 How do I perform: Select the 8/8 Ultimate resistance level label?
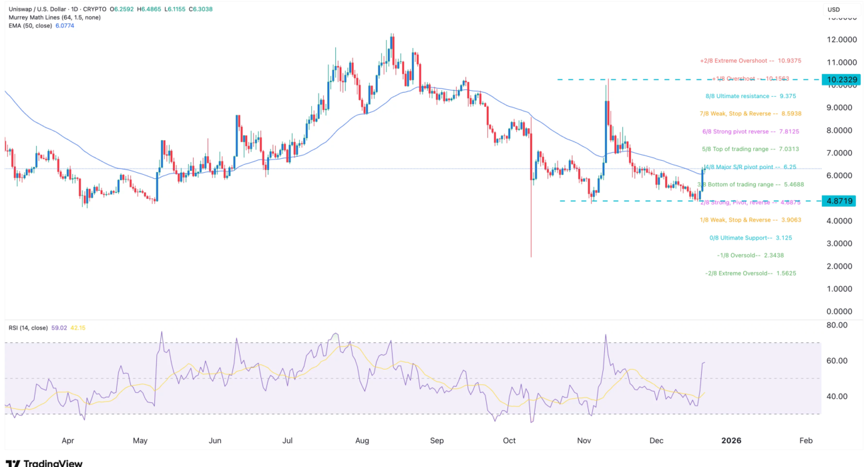coord(742,95)
